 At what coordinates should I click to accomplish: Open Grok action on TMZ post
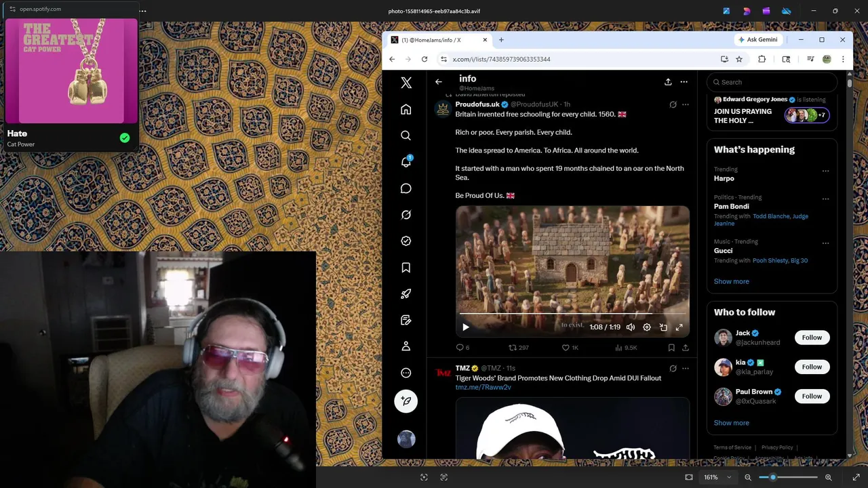tap(673, 369)
